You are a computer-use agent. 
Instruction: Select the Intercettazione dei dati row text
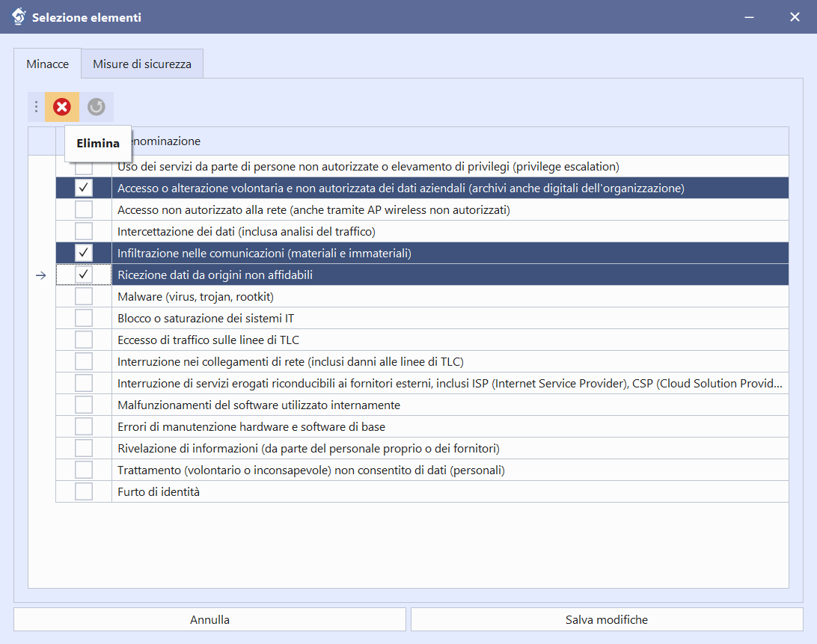pos(246,231)
